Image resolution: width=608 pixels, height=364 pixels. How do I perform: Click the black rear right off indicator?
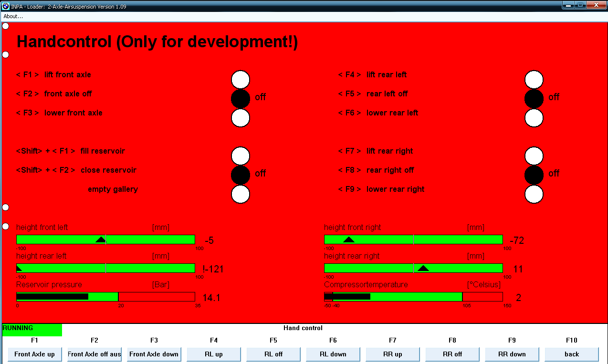pyautogui.click(x=534, y=175)
